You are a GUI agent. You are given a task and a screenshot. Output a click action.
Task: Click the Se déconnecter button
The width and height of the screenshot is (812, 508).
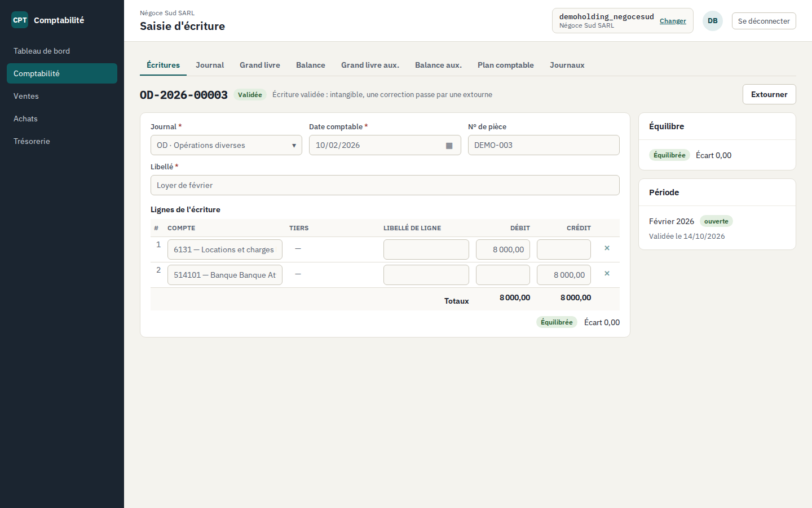point(764,21)
